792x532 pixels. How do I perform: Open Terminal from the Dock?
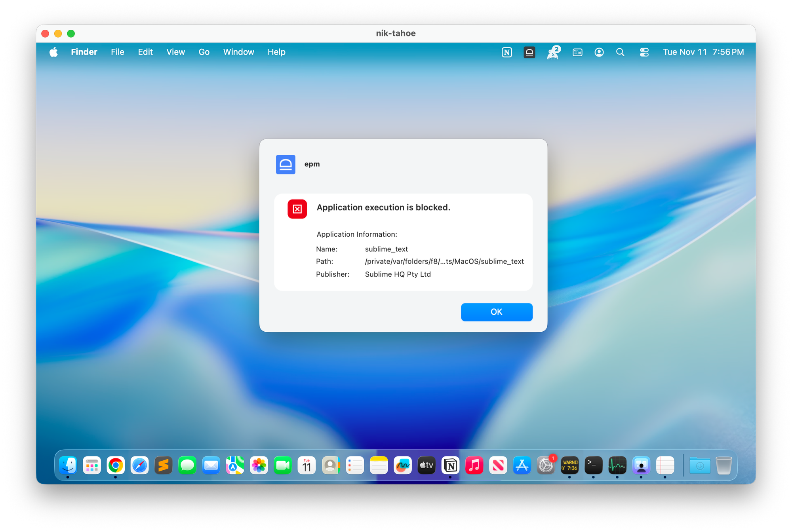pyautogui.click(x=593, y=465)
